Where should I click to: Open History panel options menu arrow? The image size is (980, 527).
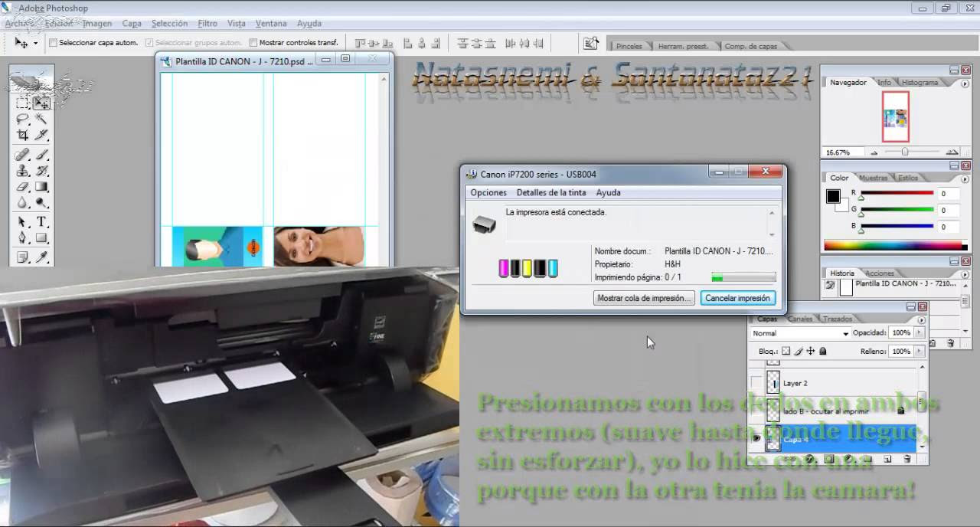pyautogui.click(x=965, y=273)
